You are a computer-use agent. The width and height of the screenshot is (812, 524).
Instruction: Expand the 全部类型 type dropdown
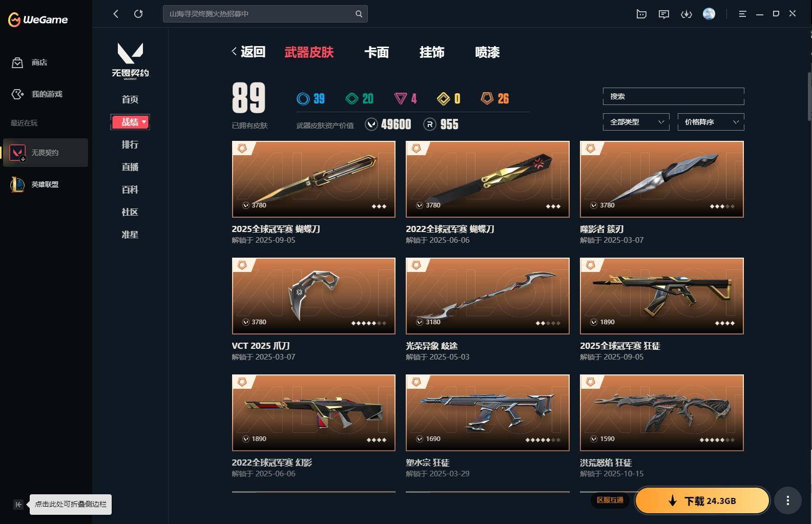coord(636,122)
